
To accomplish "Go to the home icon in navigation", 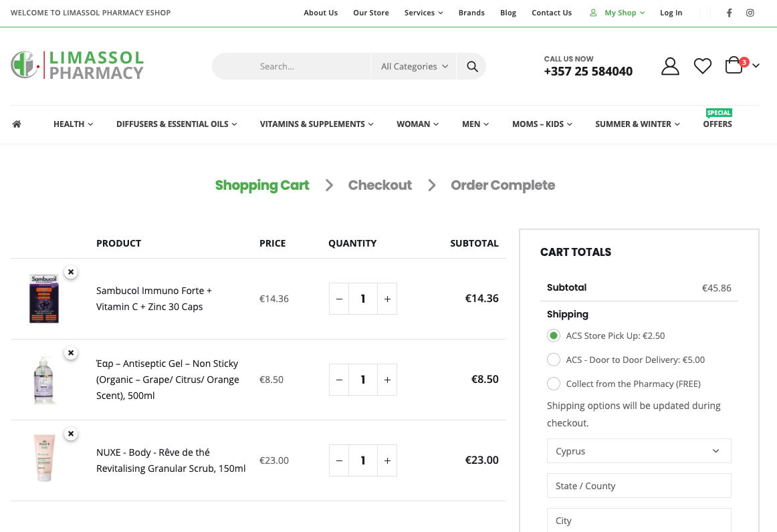I will (17, 124).
